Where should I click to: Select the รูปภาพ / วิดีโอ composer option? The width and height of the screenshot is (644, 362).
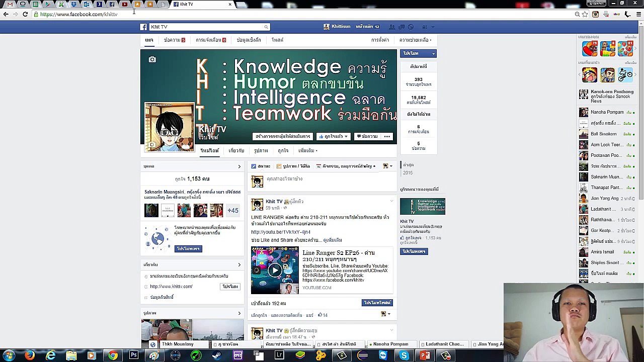(x=293, y=166)
